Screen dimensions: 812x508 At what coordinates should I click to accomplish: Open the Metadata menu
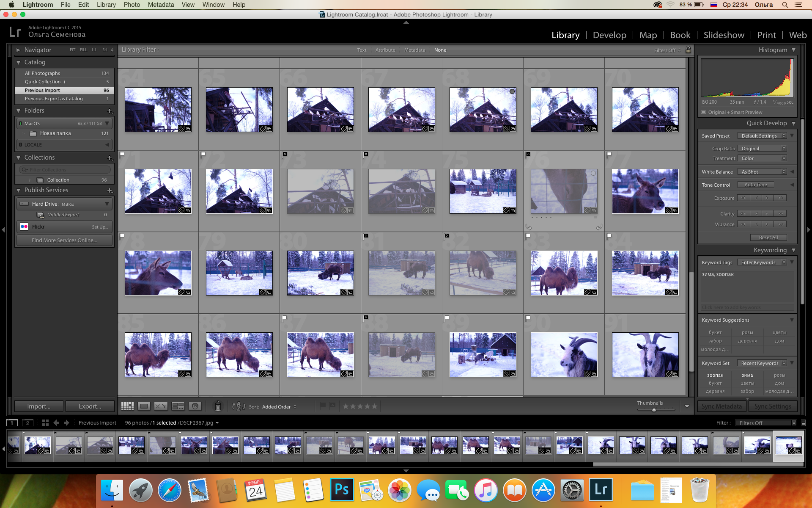(x=161, y=5)
